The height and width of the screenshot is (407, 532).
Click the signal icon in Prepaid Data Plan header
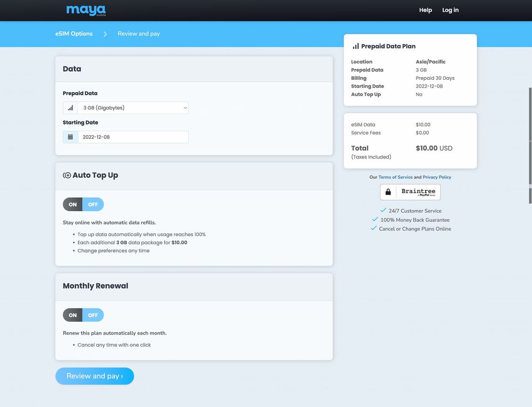click(355, 46)
